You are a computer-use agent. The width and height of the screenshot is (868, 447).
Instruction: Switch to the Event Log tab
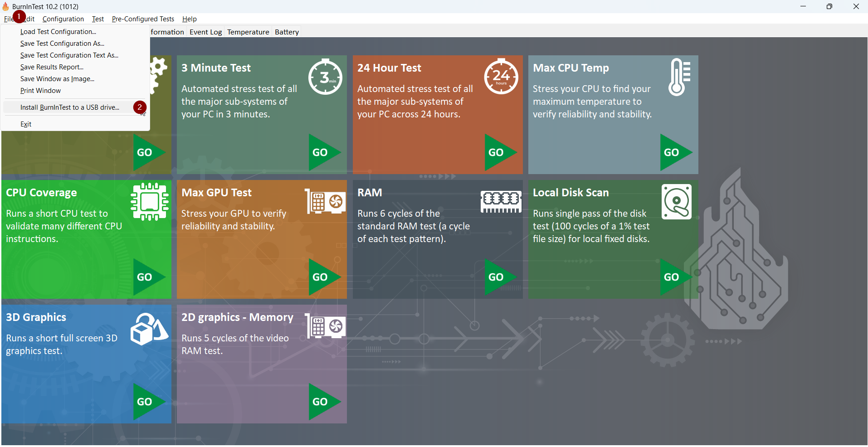[206, 32]
